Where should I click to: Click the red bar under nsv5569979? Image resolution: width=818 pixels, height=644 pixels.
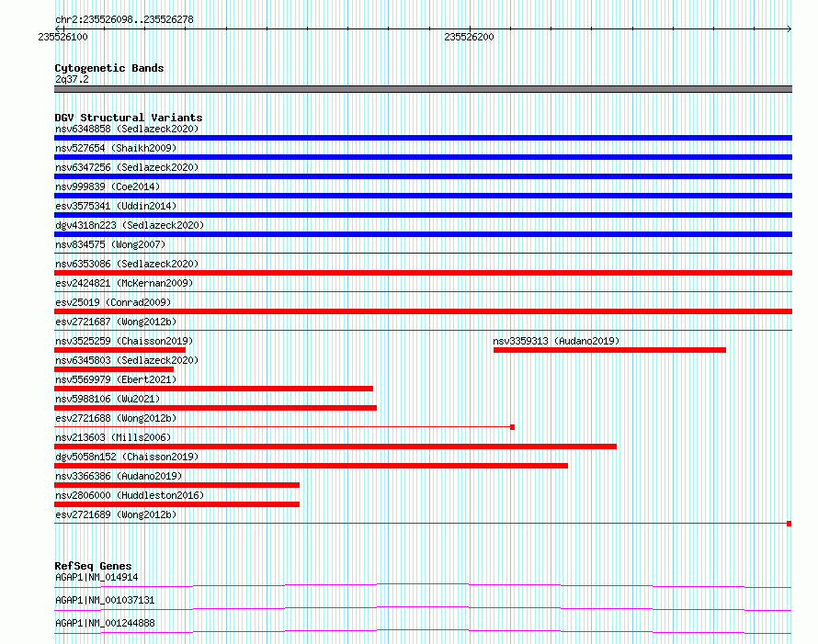[x=214, y=389]
